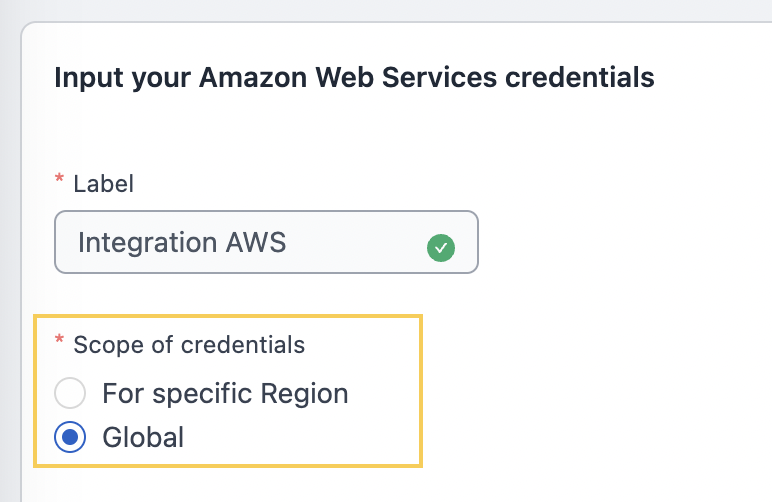The height and width of the screenshot is (502, 772).
Task: Click the Amazon Web Services credentials heading
Action: click(354, 77)
